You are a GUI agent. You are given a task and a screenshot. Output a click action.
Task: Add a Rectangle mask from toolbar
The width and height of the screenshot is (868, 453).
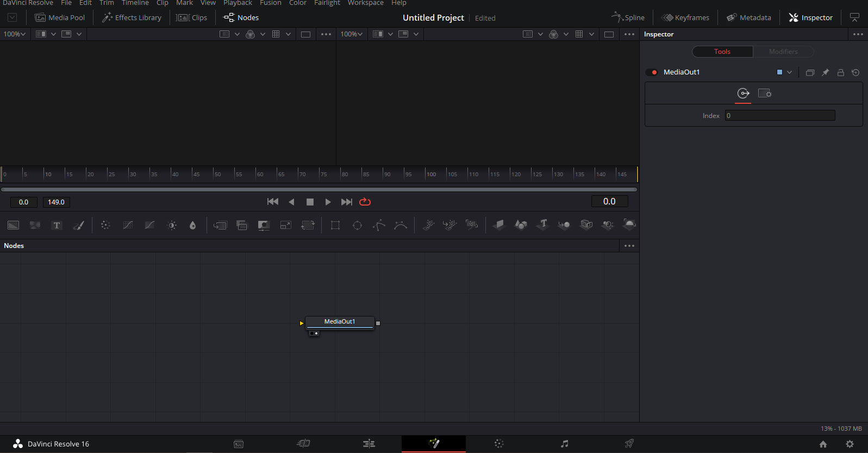(x=335, y=225)
